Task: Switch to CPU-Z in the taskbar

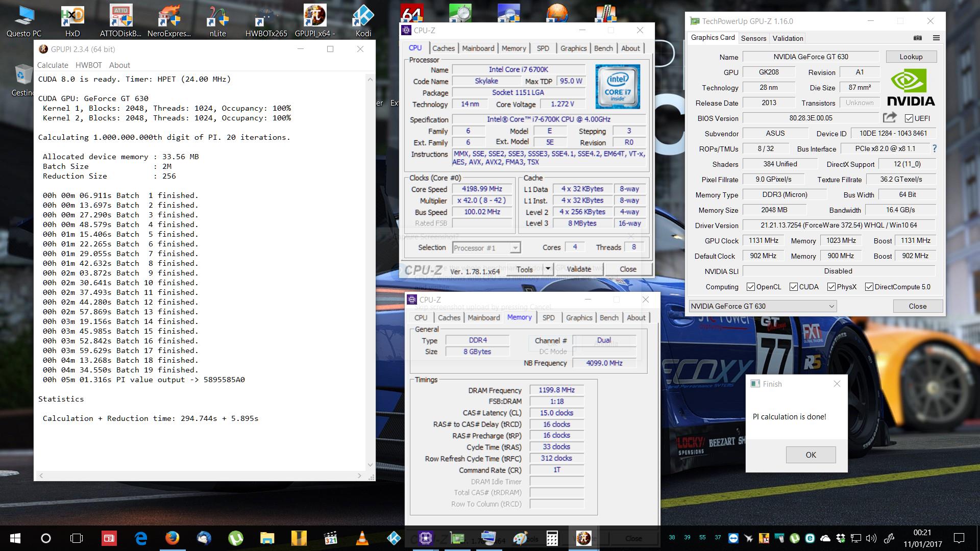Action: pyautogui.click(x=425, y=538)
